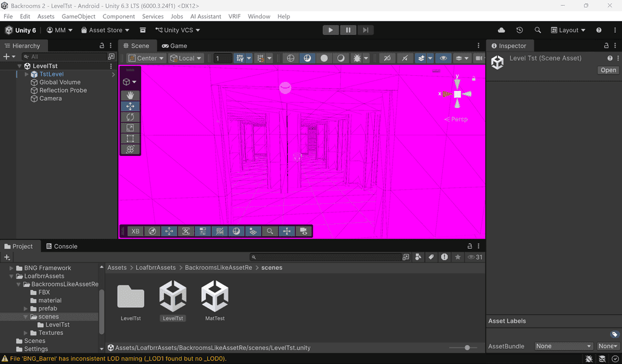622x364 pixels.
Task: Click LoafbrrAssets in breadcrumb path
Action: 155,268
